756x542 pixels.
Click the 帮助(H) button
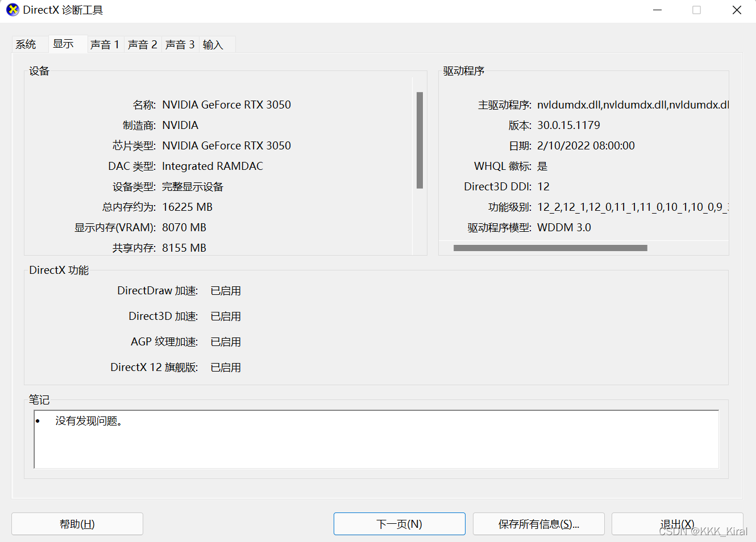77,524
